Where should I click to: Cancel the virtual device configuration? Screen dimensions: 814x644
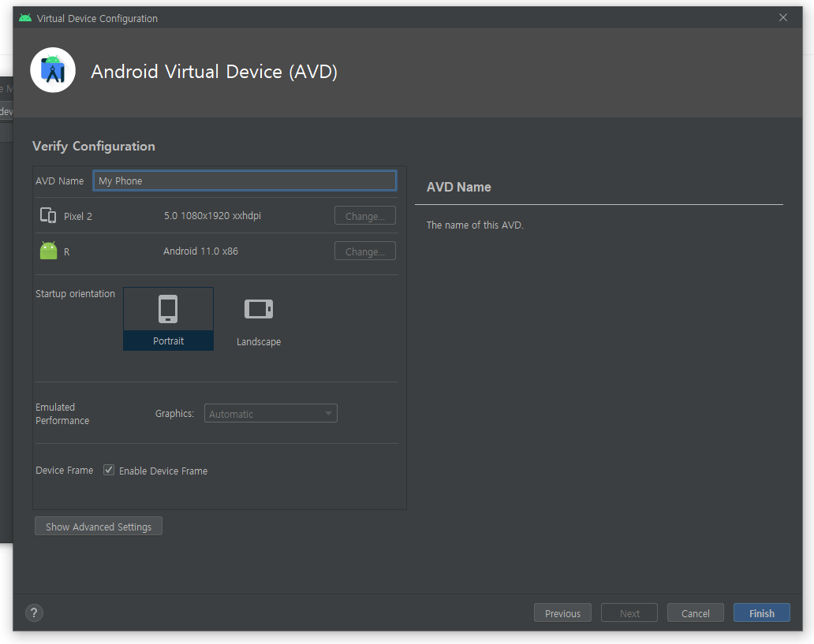[x=695, y=612]
